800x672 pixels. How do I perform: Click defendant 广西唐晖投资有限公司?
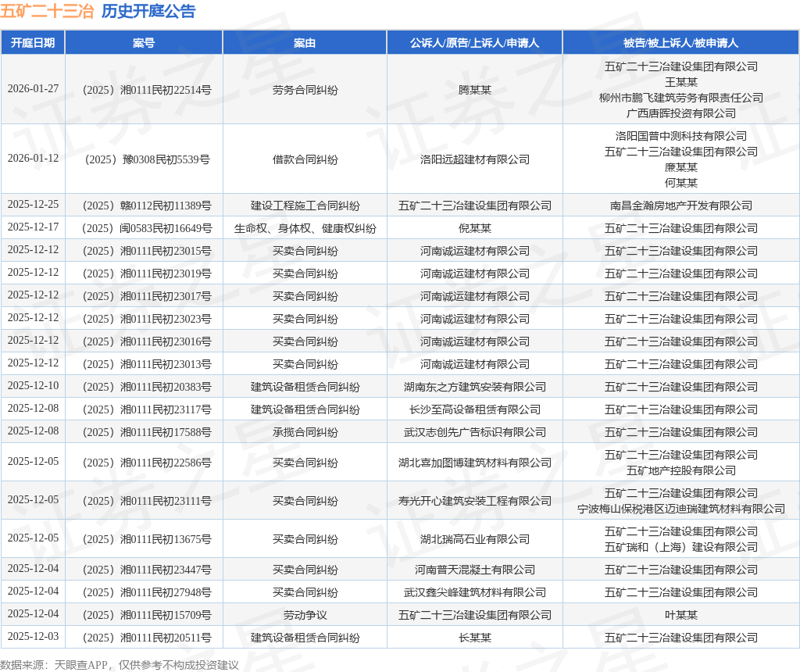[680, 113]
